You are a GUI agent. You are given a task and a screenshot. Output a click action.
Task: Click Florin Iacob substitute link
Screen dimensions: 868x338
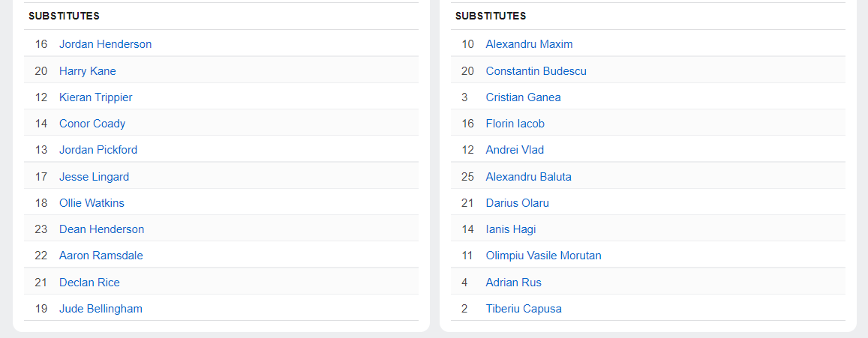(515, 124)
